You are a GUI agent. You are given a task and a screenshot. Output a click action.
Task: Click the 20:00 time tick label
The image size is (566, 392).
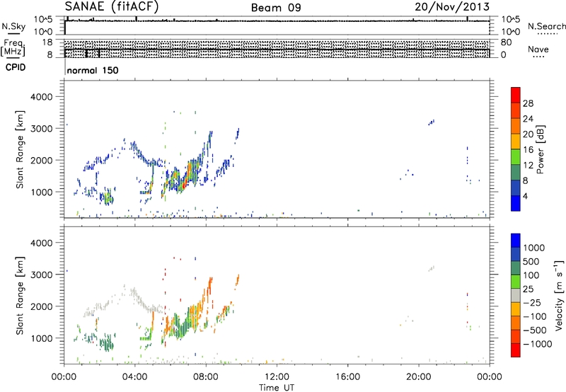coord(418,377)
